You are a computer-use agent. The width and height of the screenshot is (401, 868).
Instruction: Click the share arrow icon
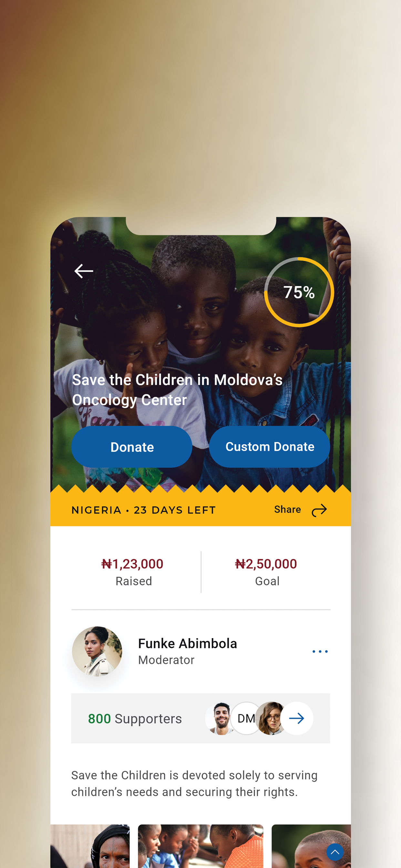click(319, 510)
